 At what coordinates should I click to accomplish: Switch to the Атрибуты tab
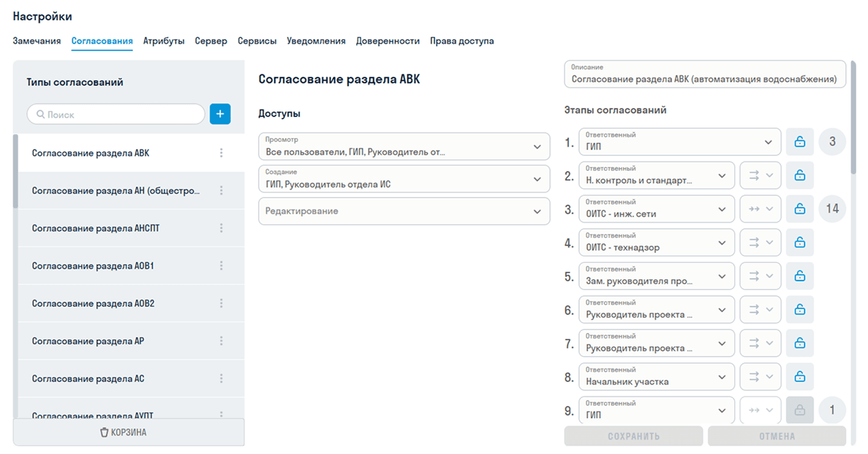(x=163, y=40)
